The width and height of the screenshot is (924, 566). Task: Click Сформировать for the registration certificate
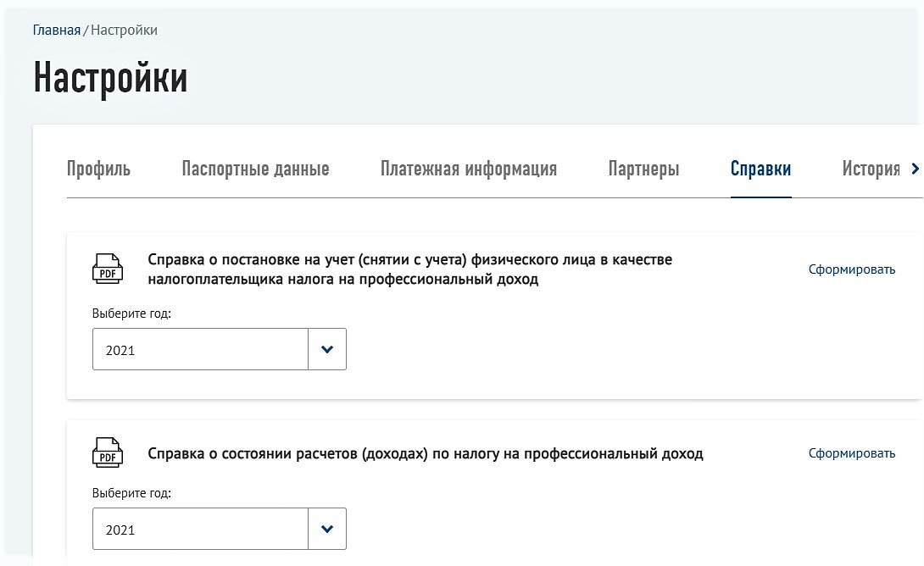pos(851,269)
